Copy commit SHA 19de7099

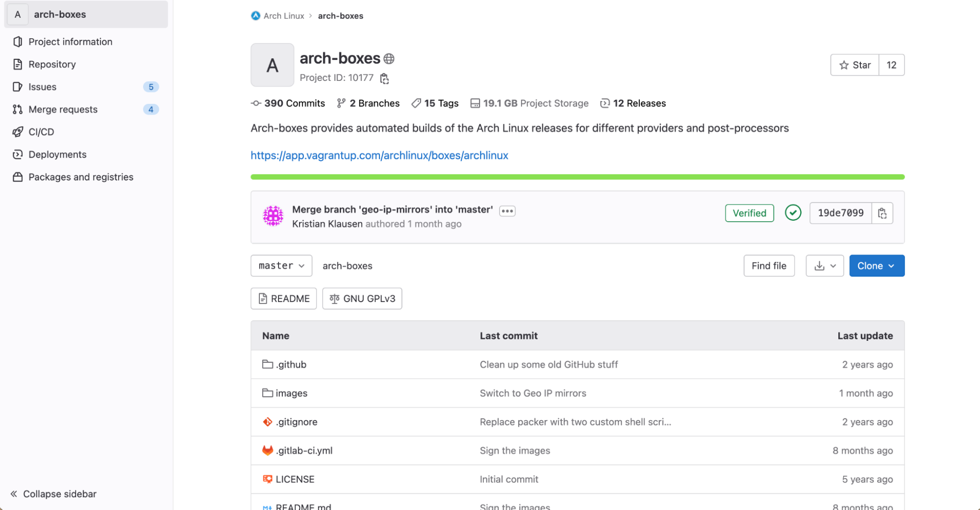(x=882, y=213)
